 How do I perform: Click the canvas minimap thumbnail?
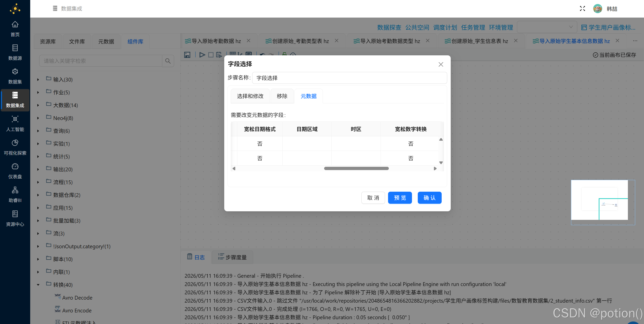pos(603,202)
